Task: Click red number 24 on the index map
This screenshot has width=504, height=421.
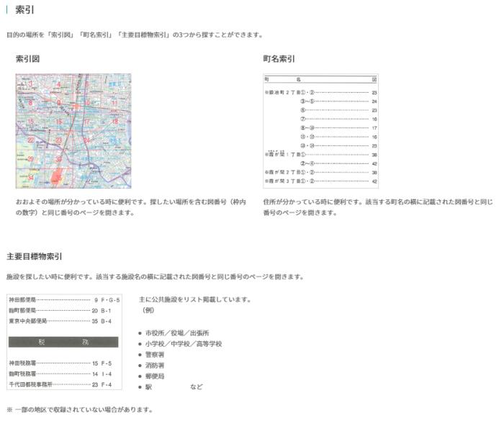Action: click(x=87, y=140)
